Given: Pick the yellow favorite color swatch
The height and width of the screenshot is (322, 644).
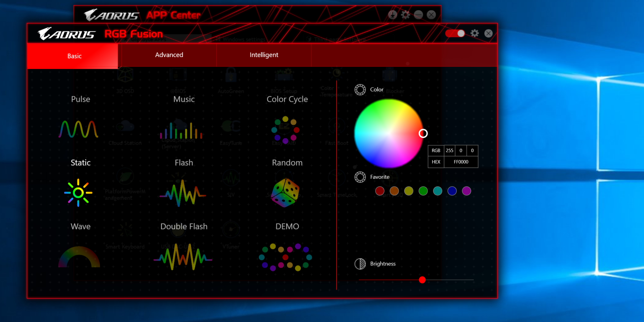Looking at the screenshot, I should pos(408,191).
